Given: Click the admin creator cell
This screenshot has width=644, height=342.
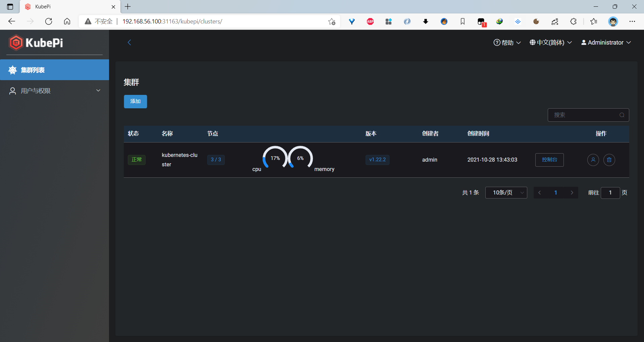Looking at the screenshot, I should click(x=430, y=160).
